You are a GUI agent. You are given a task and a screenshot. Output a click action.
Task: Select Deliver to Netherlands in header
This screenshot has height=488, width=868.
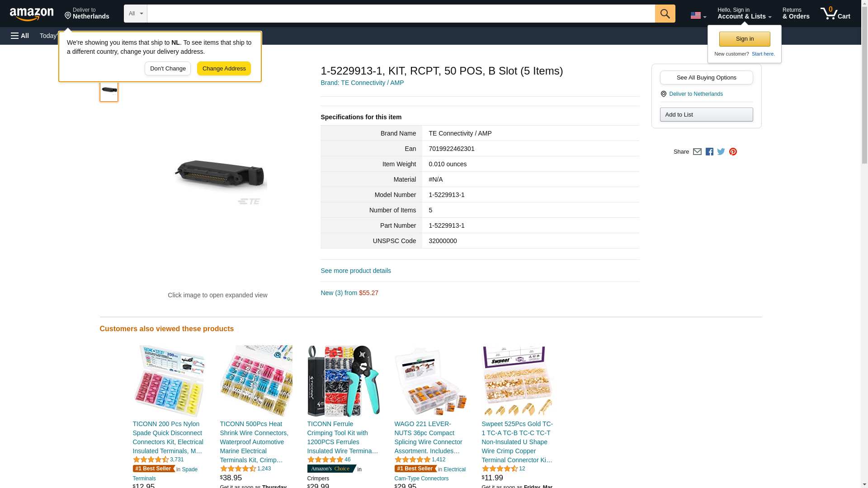pyautogui.click(x=87, y=14)
